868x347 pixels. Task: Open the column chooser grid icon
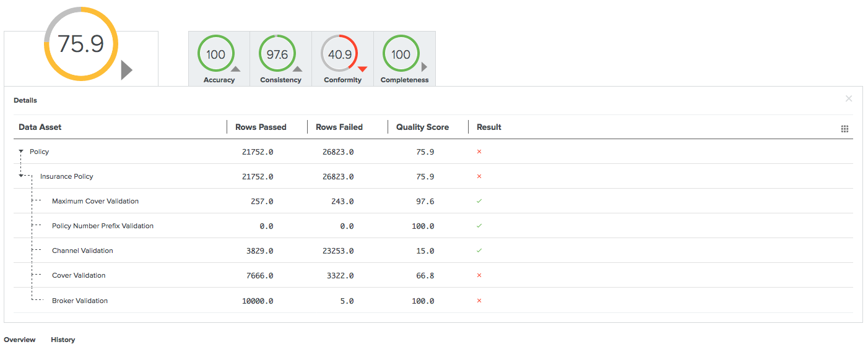pyautogui.click(x=844, y=129)
